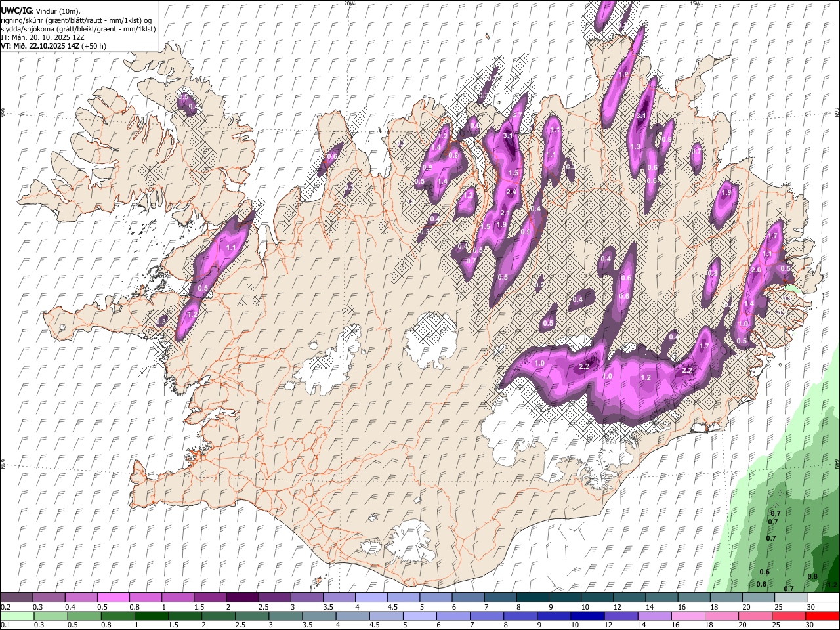Pick lower legend swatch between 3 and 3.5

point(285,616)
